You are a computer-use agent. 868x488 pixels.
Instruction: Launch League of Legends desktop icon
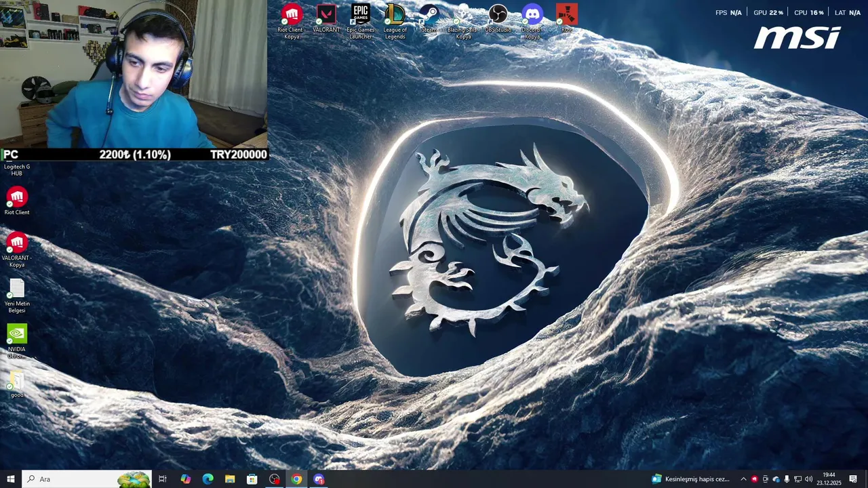395,22
